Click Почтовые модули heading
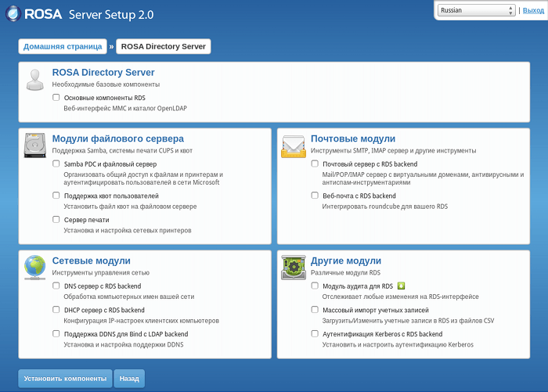 click(x=353, y=138)
